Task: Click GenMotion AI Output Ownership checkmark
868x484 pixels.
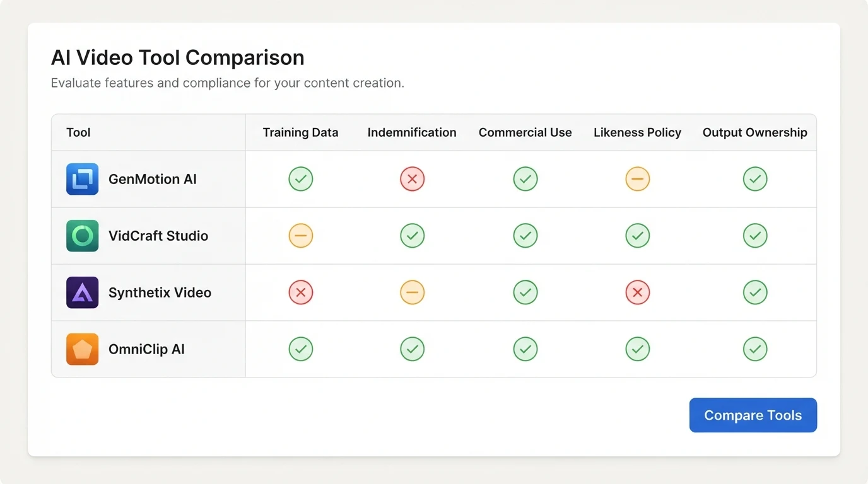Action: coord(755,179)
